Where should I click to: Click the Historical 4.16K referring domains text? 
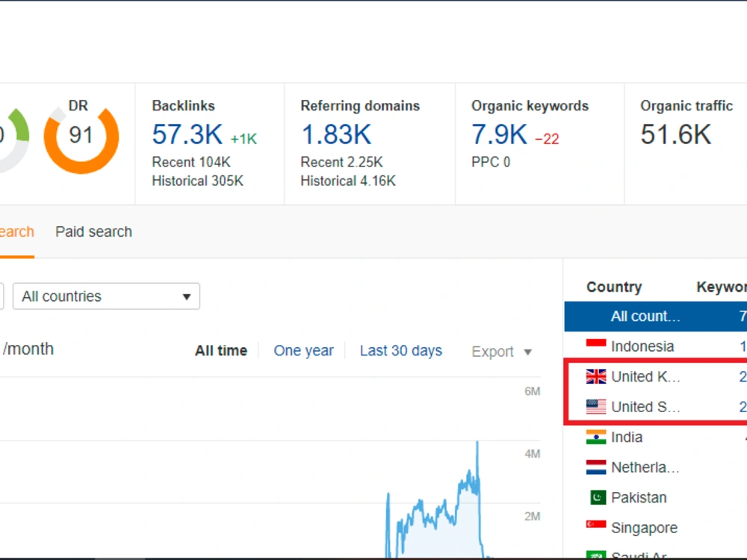(348, 181)
